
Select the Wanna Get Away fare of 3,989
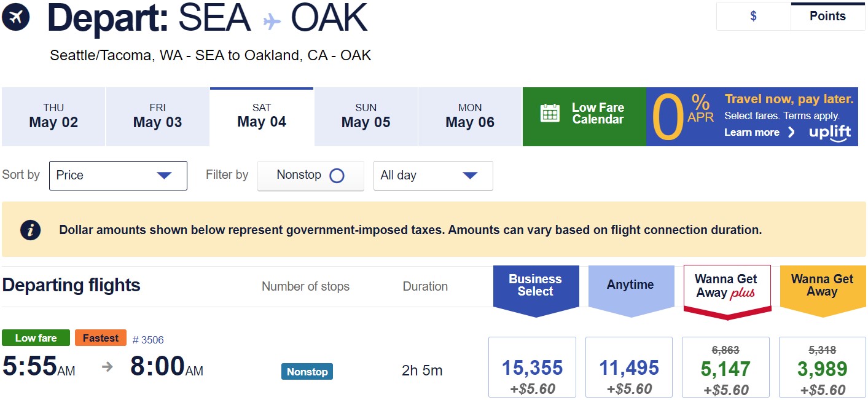[822, 368]
